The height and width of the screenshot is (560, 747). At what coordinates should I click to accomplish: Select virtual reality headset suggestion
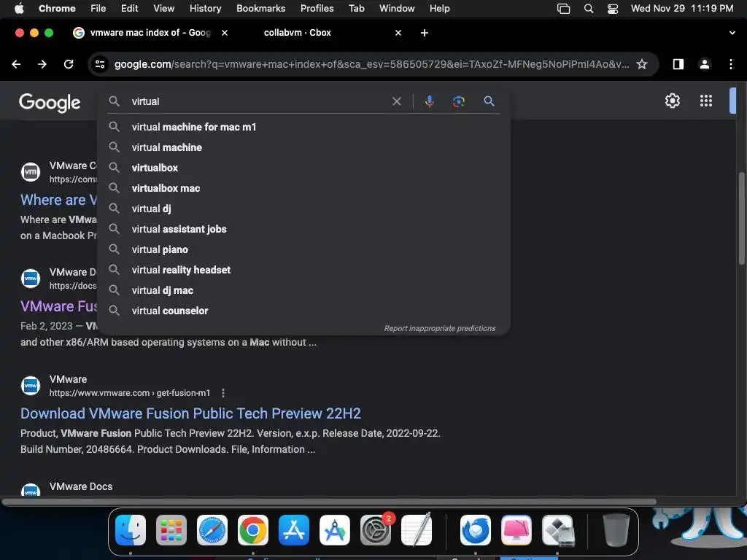pos(304,270)
